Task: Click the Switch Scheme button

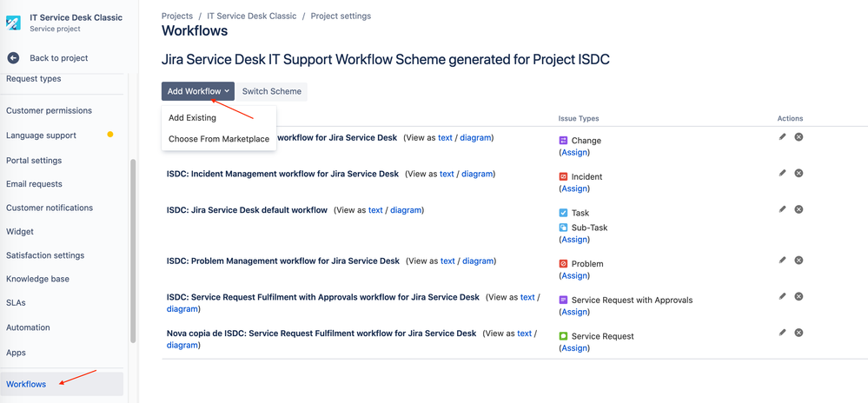Action: [x=272, y=91]
